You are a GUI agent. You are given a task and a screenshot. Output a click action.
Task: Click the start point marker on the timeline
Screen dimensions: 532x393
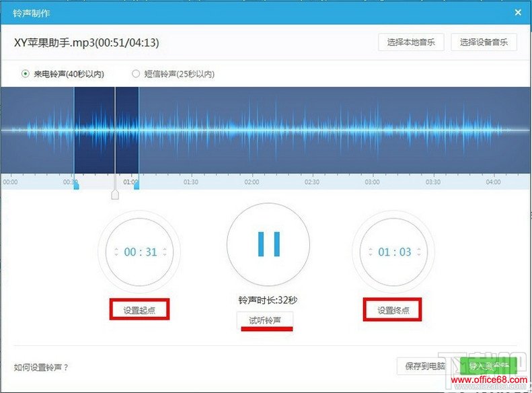pos(77,185)
